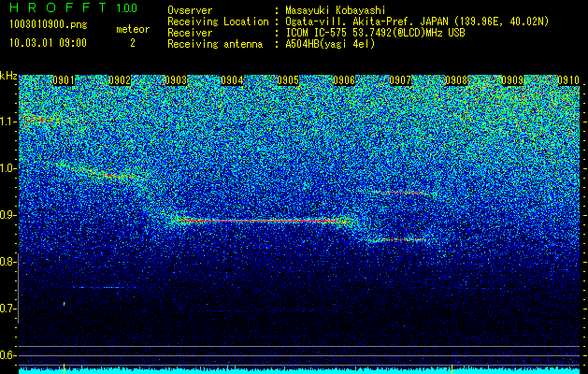Click the echo line under 0907 near 0.85 kHz
588x374 pixels.
click(400, 239)
